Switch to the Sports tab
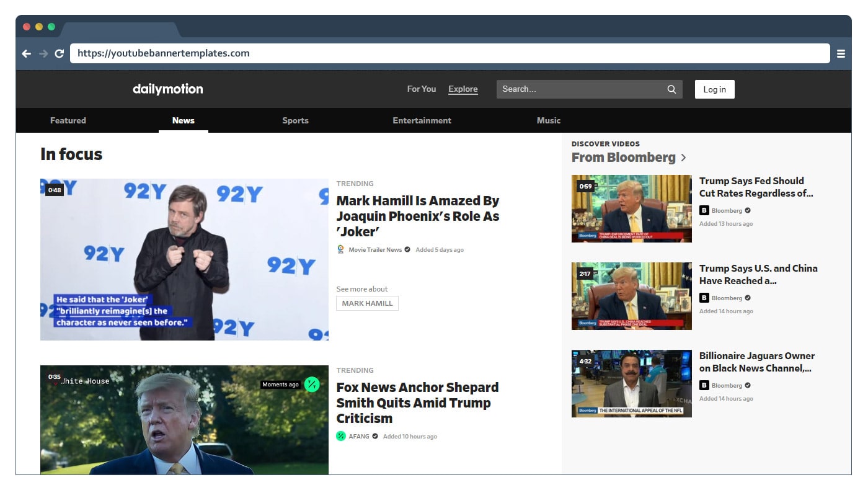 [x=295, y=120]
